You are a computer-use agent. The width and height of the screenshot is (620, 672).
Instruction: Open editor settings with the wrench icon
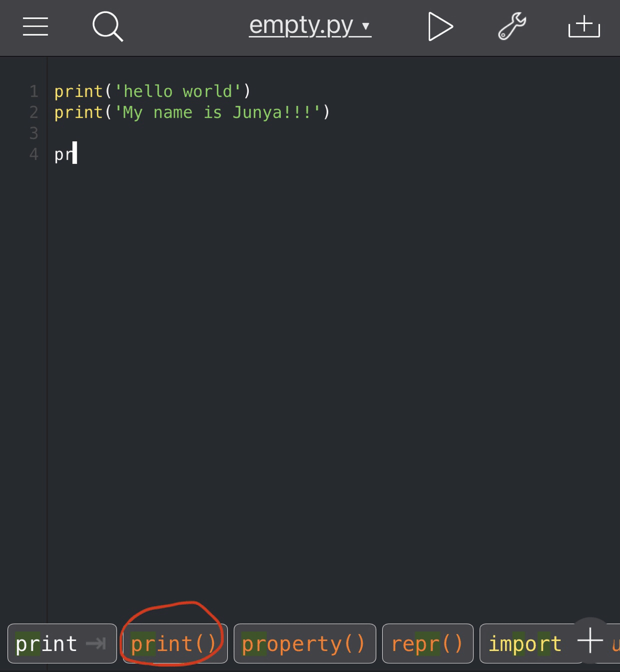pyautogui.click(x=512, y=26)
